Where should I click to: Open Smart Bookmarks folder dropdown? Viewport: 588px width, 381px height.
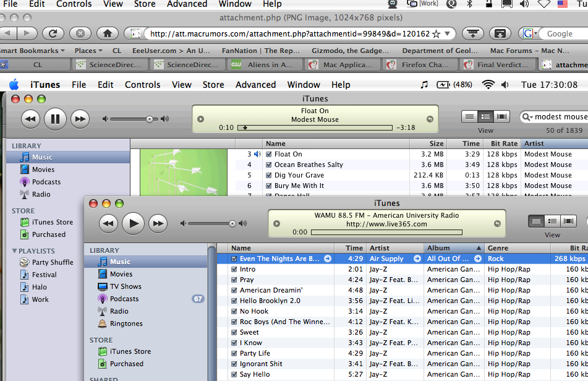coord(32,51)
